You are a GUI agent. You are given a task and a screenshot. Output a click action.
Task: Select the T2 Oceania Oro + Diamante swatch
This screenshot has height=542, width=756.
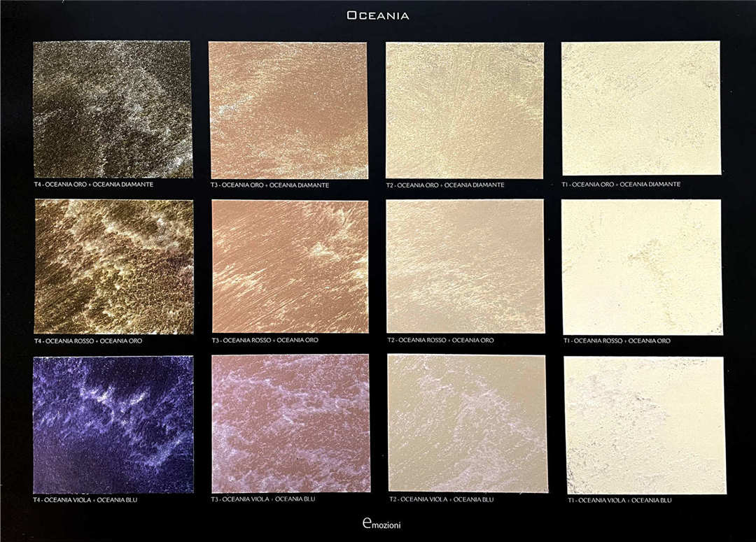pyautogui.click(x=465, y=110)
